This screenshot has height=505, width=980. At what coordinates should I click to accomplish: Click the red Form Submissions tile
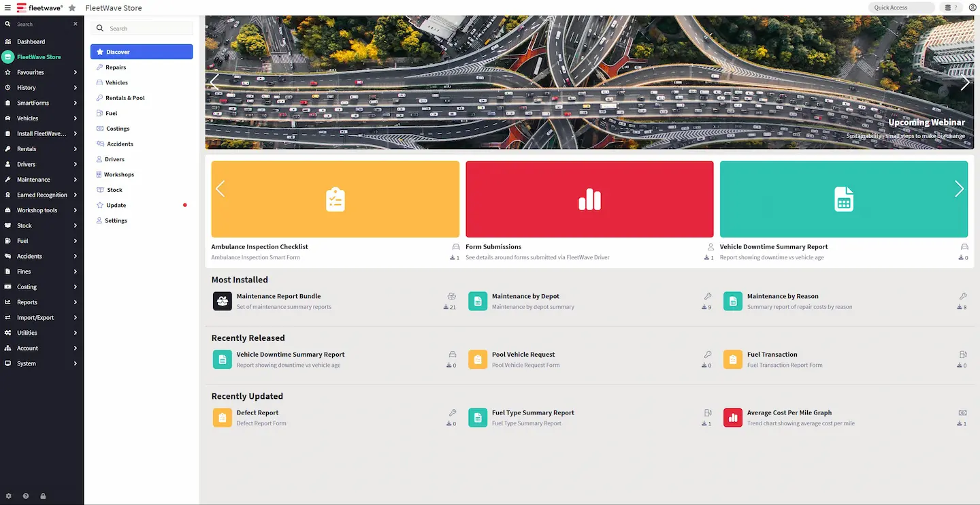click(589, 199)
